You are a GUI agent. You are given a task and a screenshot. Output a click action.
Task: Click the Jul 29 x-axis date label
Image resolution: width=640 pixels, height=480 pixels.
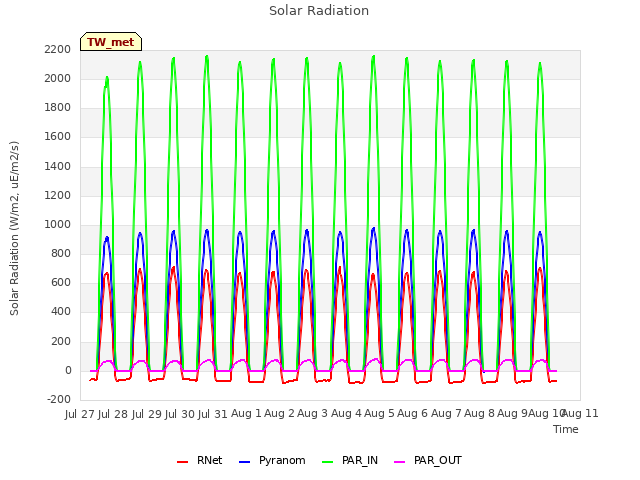[x=147, y=414]
